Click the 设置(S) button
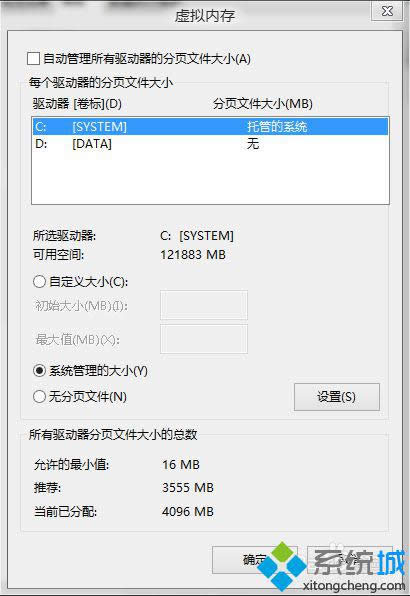 pyautogui.click(x=337, y=397)
